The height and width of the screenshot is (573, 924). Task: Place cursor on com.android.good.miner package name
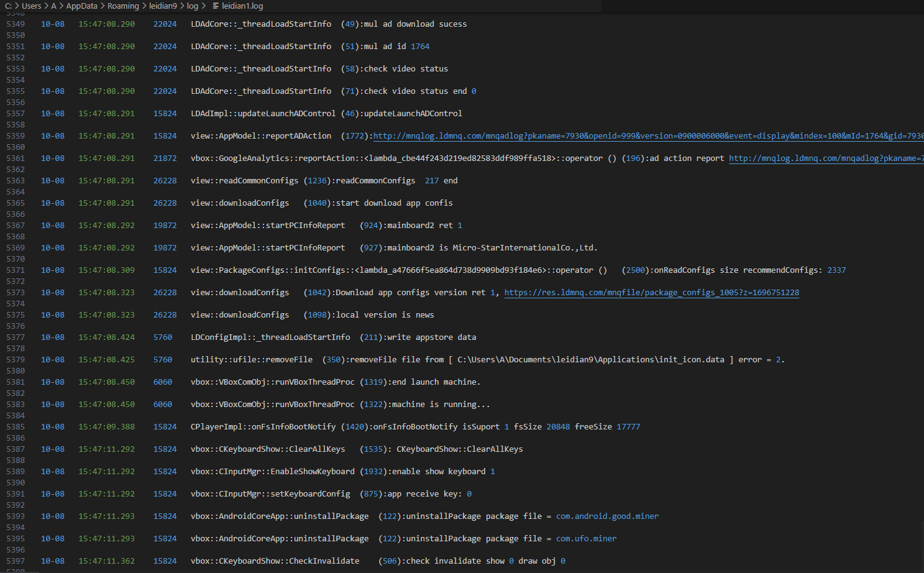(607, 516)
